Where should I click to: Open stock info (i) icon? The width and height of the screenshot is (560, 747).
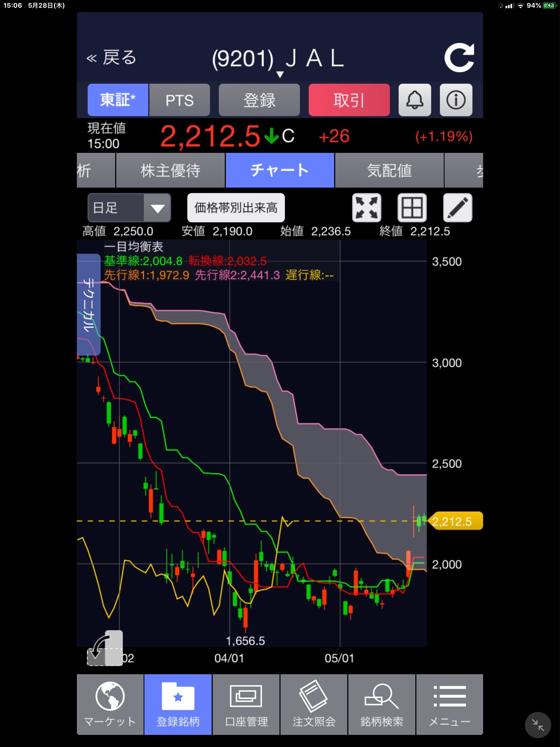456,100
